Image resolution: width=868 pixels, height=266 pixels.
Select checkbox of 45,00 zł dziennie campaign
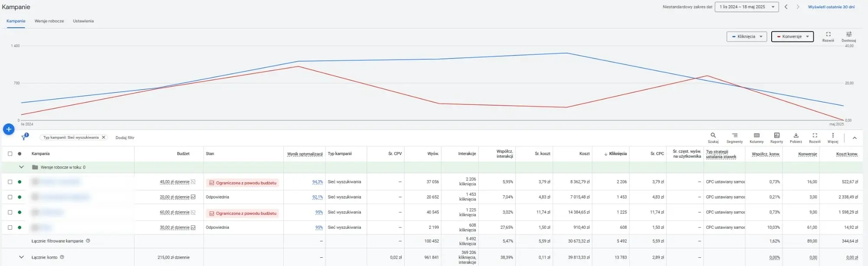pyautogui.click(x=10, y=182)
